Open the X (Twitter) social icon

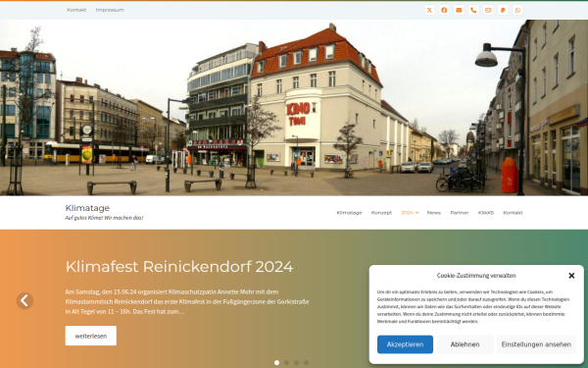[x=429, y=10]
